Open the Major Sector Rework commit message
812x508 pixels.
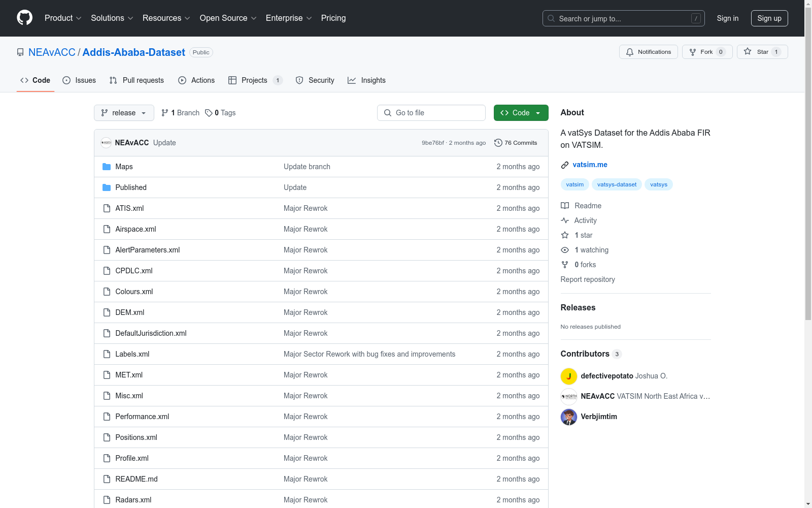tap(369, 354)
